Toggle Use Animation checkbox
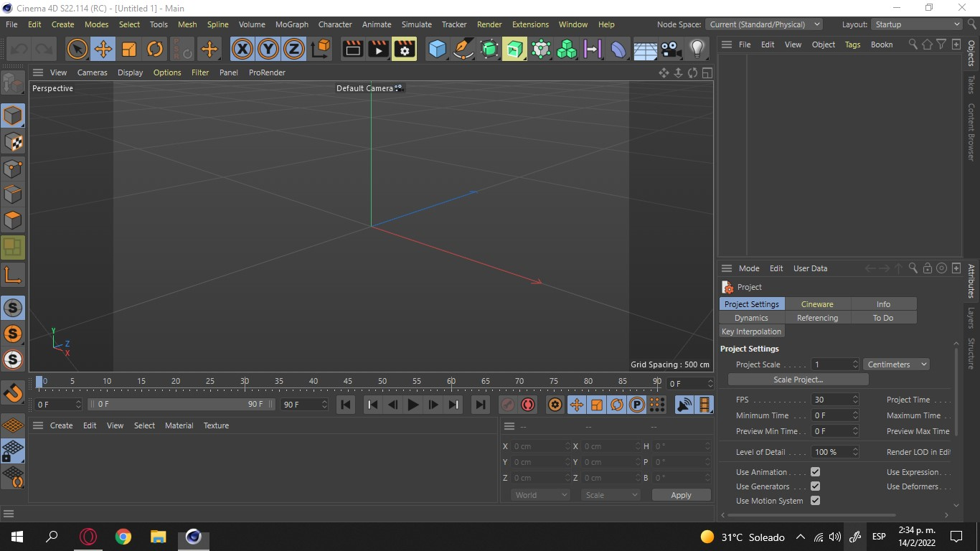 (x=815, y=472)
